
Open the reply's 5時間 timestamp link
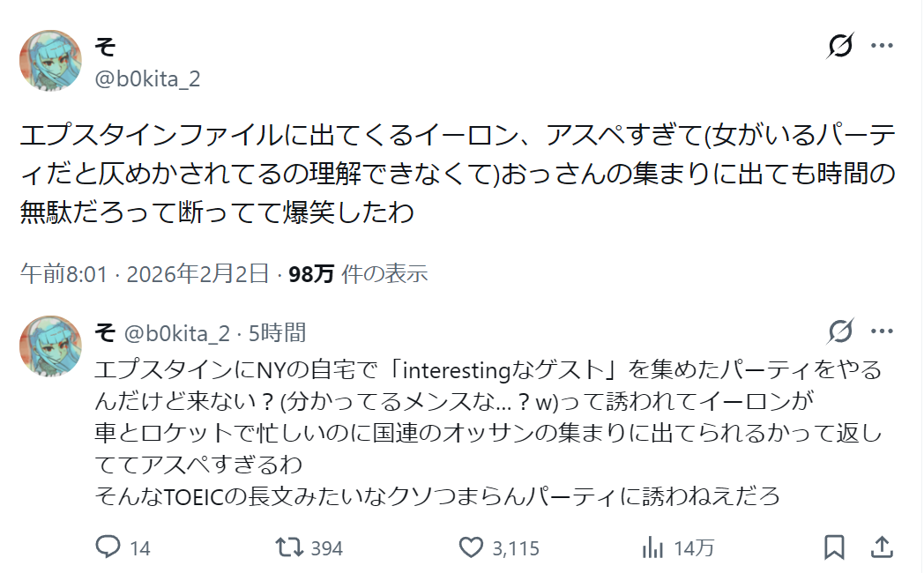coord(278,332)
